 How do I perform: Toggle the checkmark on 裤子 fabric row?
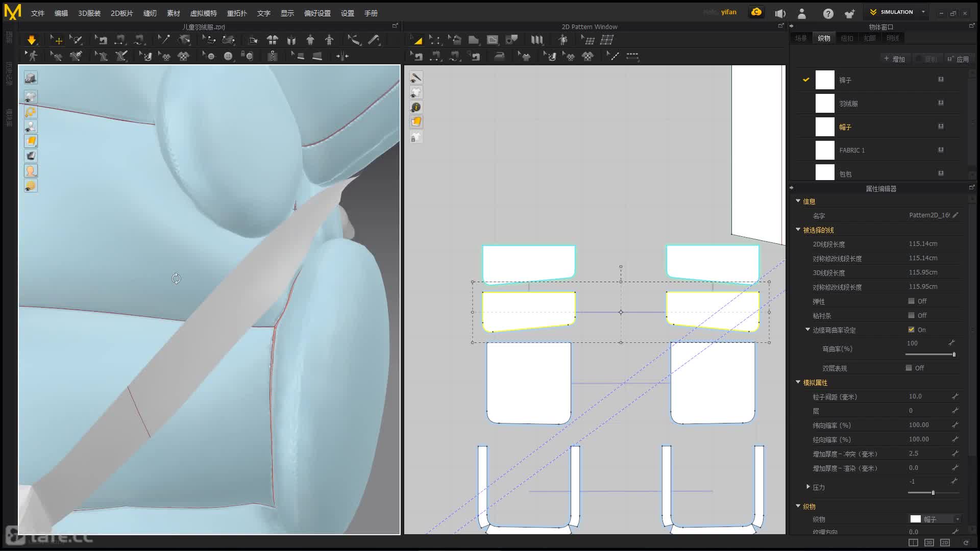(x=806, y=80)
